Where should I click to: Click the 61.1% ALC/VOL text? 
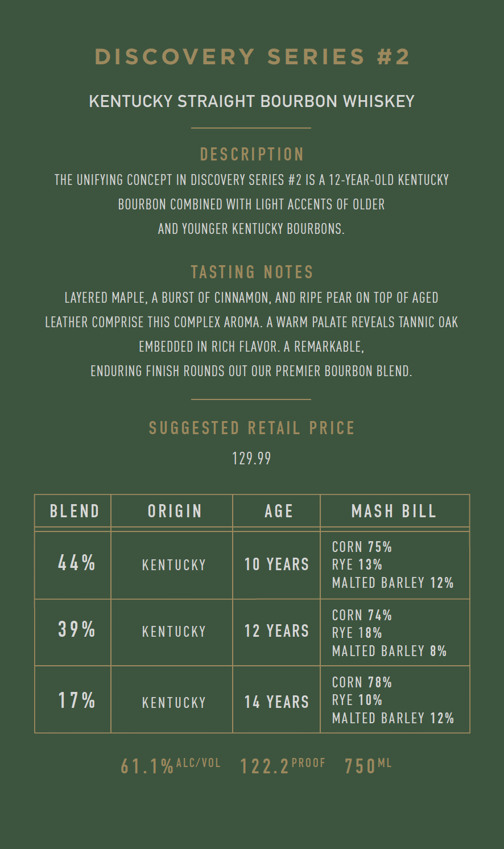(170, 766)
